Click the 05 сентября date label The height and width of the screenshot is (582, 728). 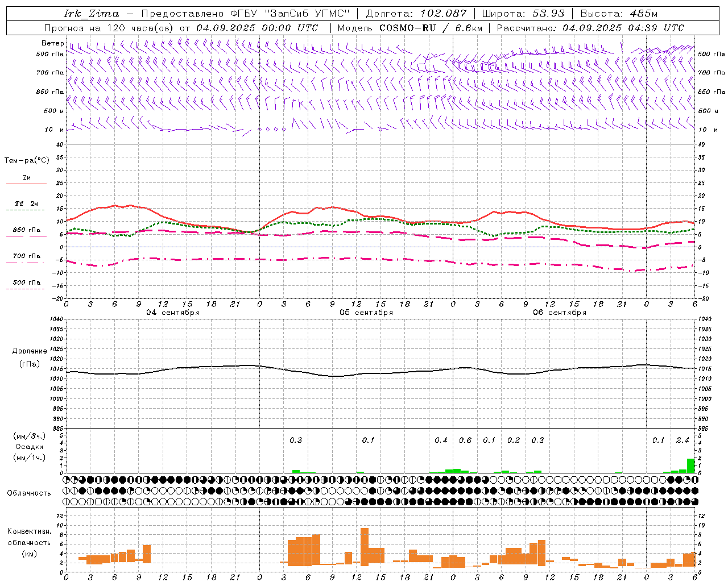click(366, 313)
